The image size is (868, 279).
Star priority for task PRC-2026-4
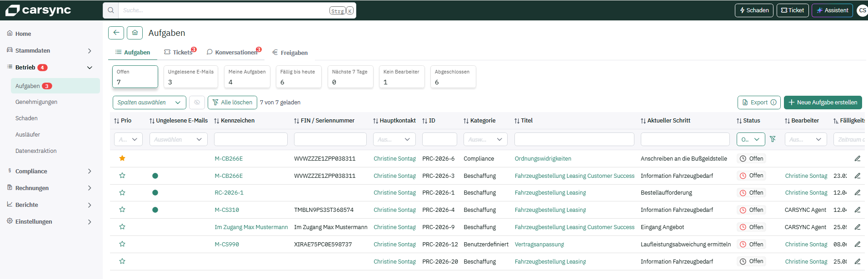pos(122,210)
